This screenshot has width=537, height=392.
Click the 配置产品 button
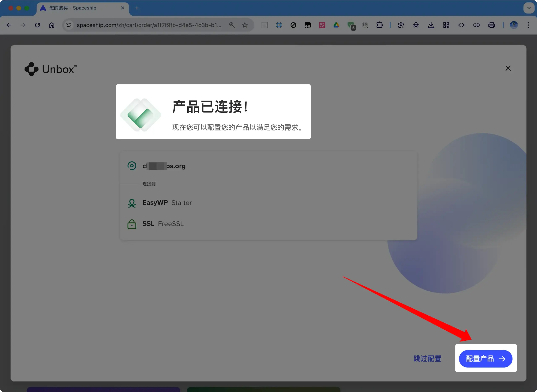click(485, 358)
